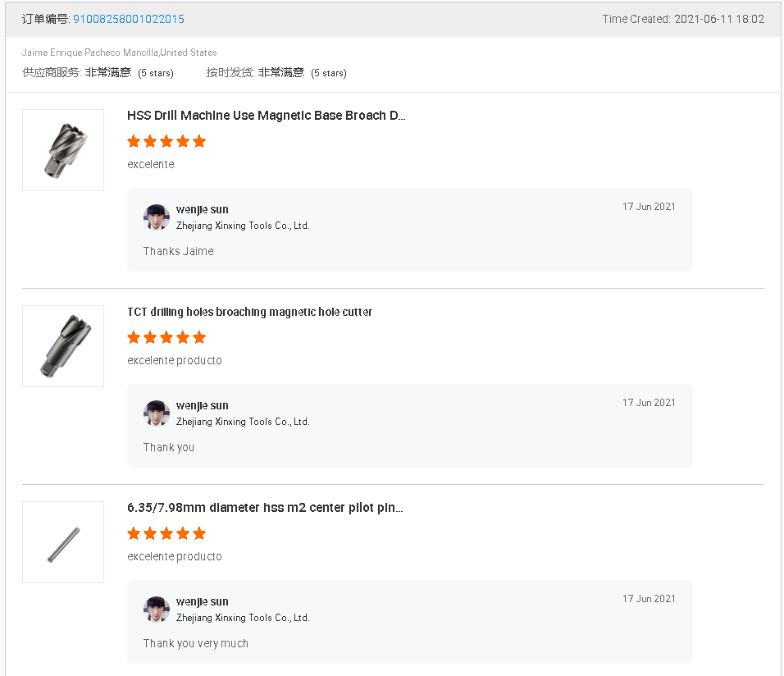Click the star rating under TCT drilling cutter

(166, 337)
